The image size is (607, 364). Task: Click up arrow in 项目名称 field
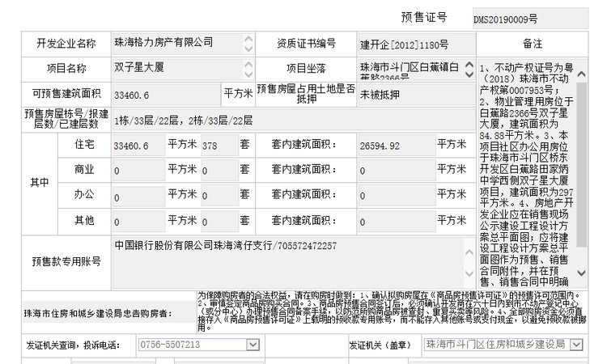pos(248,64)
